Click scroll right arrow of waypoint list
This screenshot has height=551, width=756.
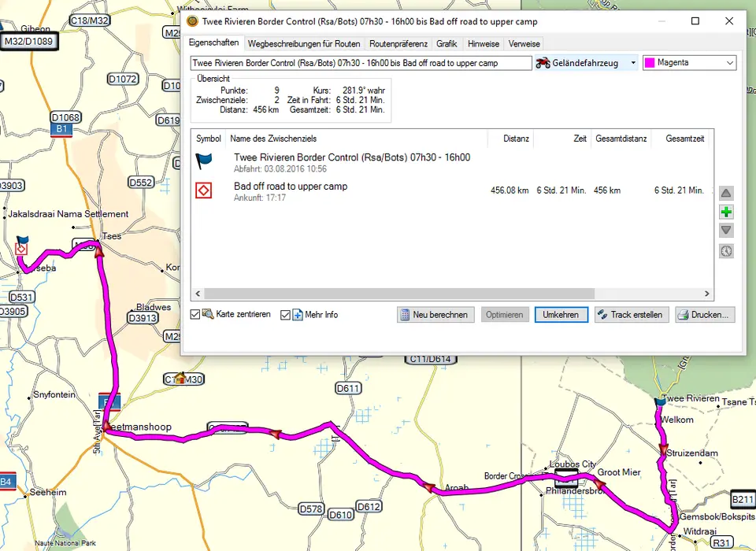coord(707,294)
